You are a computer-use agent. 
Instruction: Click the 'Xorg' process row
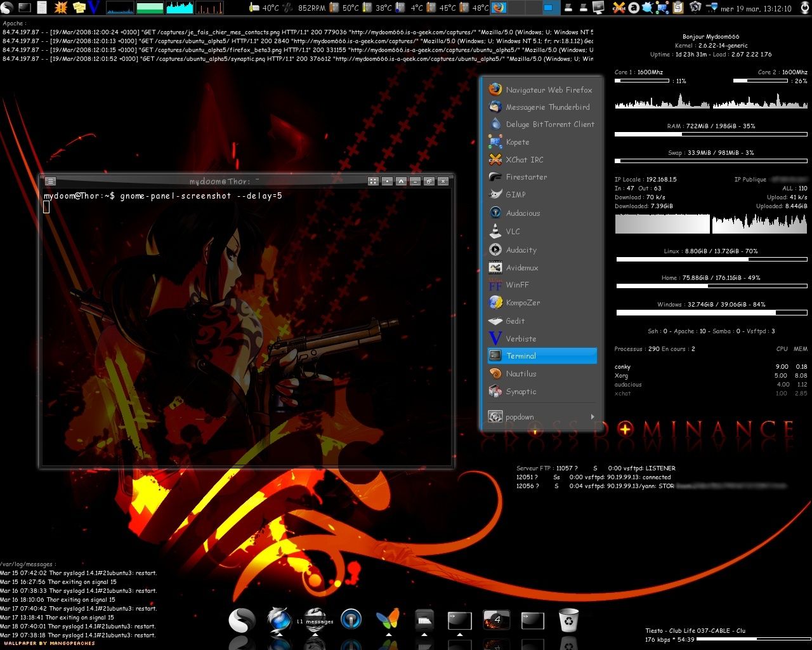click(711, 376)
